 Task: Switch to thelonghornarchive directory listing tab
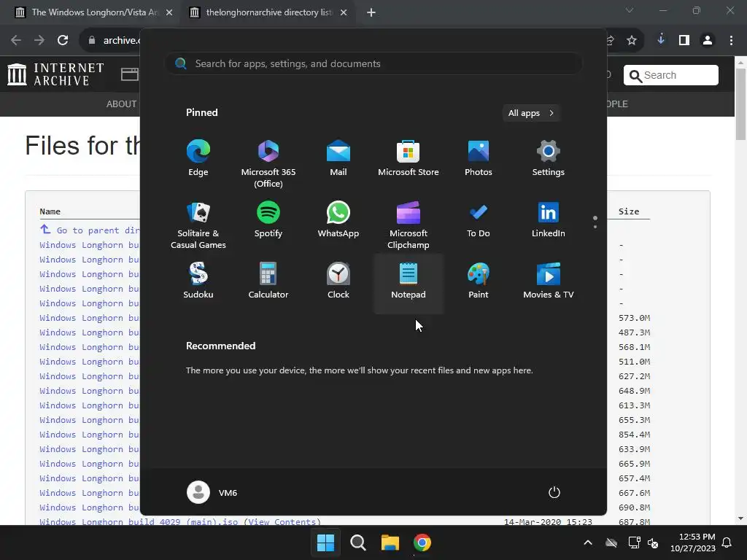point(269,12)
